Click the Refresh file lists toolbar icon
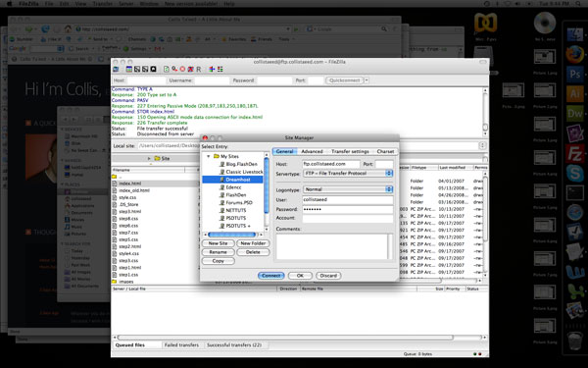Viewport: 588px width, 368px height. (x=167, y=69)
